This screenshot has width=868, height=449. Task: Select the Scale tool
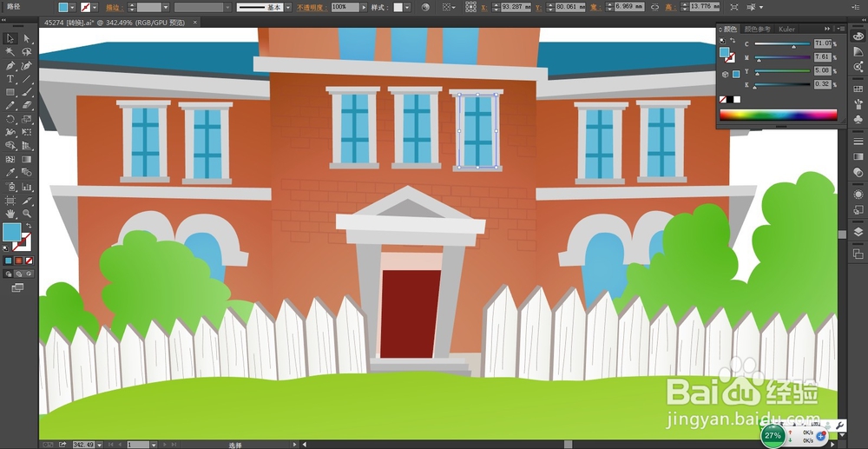[26, 119]
